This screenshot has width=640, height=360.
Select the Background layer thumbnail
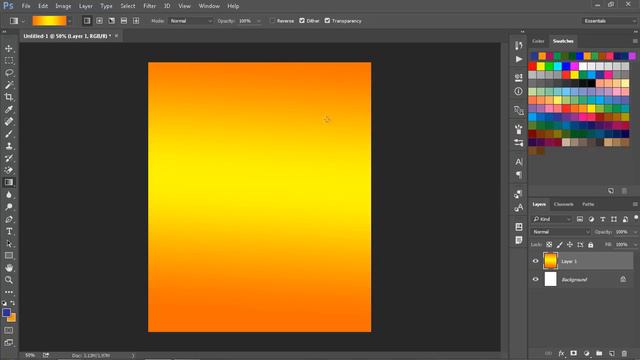coord(550,280)
